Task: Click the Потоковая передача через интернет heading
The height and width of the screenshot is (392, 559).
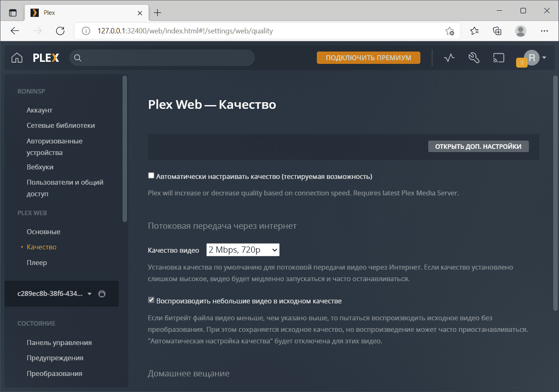Action: click(222, 225)
